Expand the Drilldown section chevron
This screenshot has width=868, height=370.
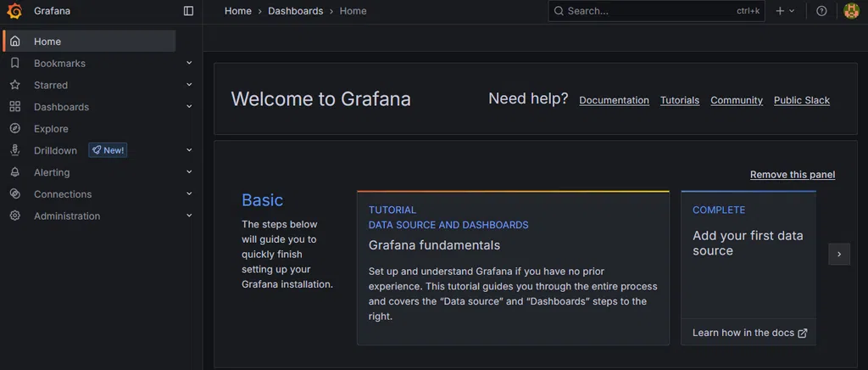189,150
